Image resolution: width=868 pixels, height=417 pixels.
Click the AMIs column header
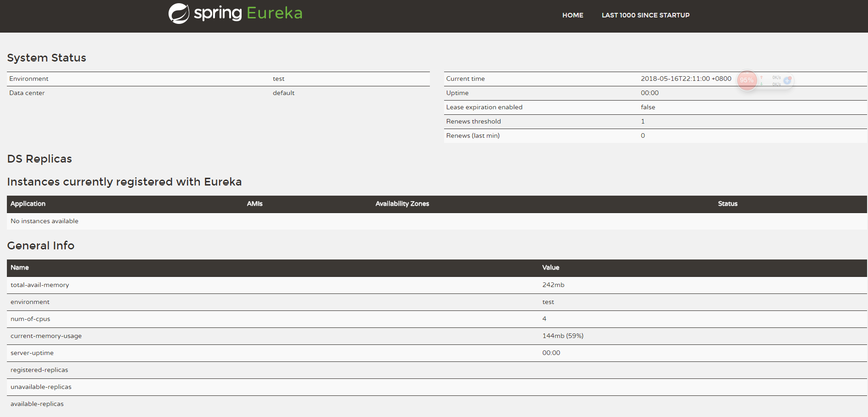point(254,204)
